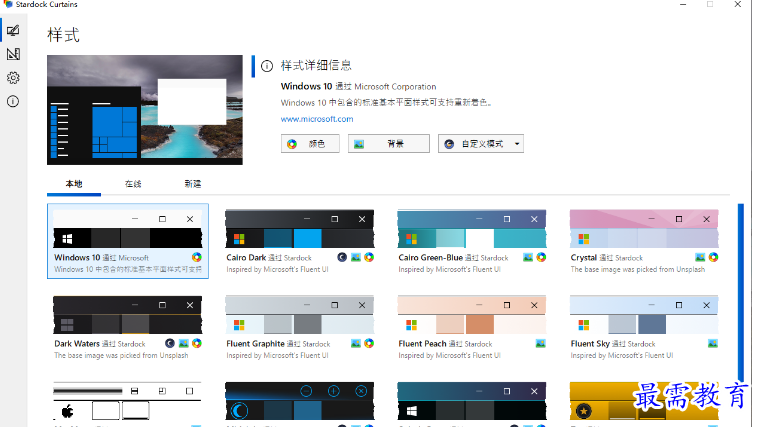Open the Styles page in sidebar

[x=13, y=30]
